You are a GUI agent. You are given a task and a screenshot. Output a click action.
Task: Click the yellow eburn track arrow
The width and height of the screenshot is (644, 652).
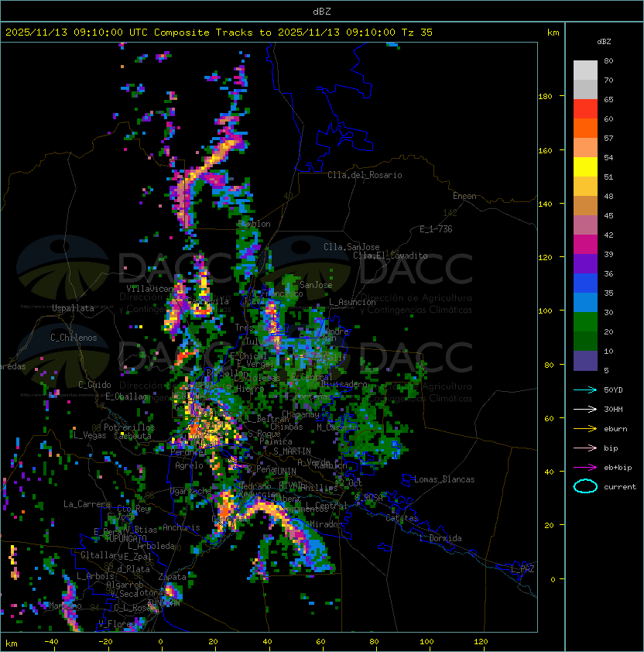pos(585,429)
